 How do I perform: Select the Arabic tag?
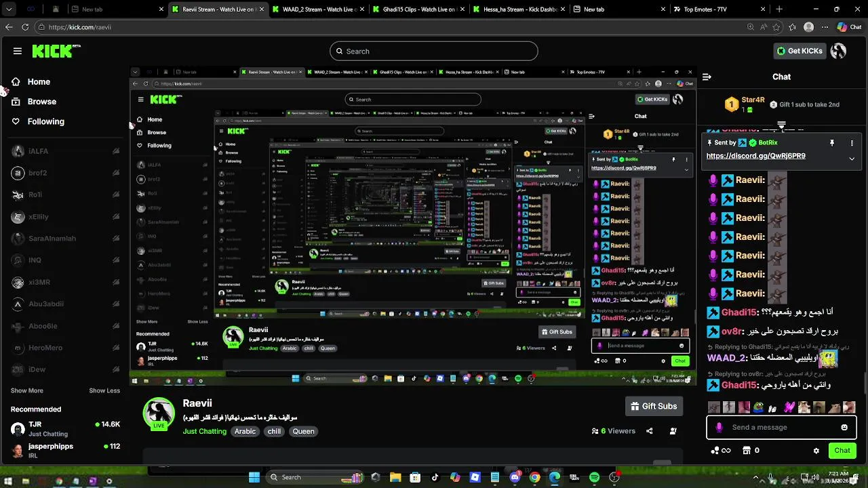(245, 431)
